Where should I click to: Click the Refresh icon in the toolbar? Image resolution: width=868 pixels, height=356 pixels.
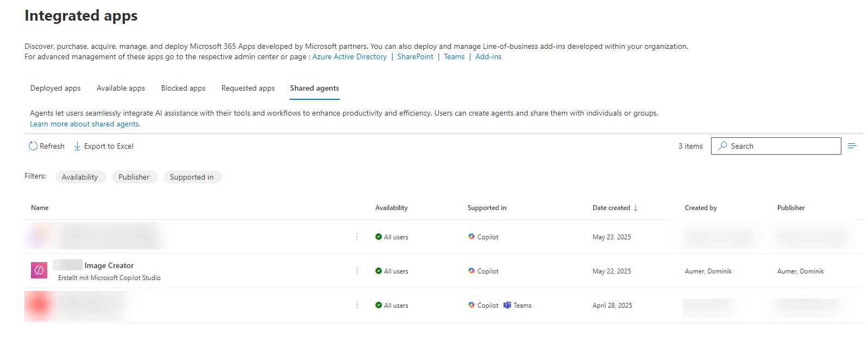click(x=33, y=146)
